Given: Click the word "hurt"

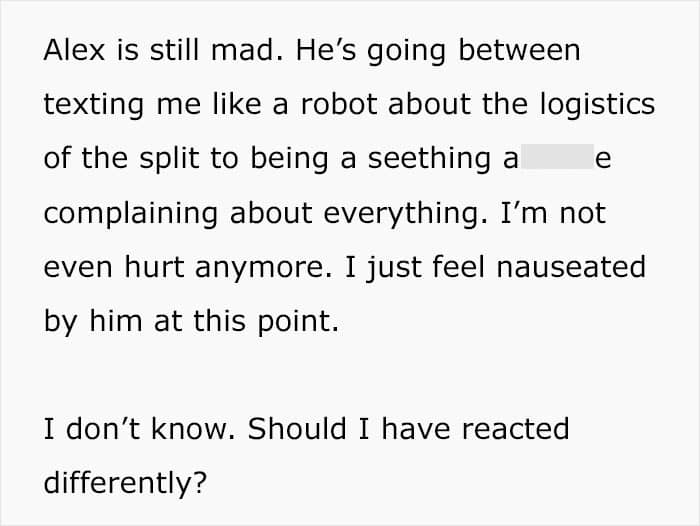Looking at the screenshot, I should (x=154, y=267).
